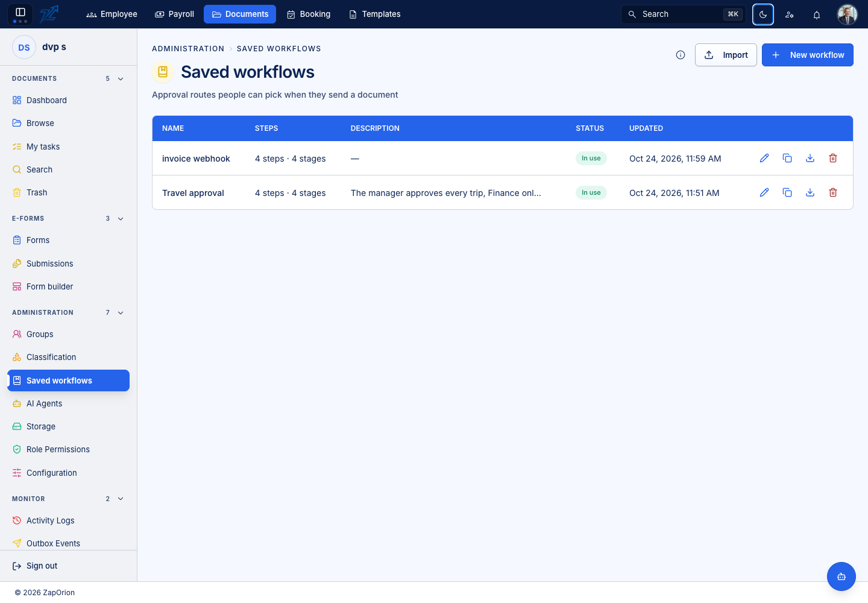Click the Oct 24, 2026, 11:59 AM date
Viewport: 868px width, 603px height.
[x=675, y=159]
